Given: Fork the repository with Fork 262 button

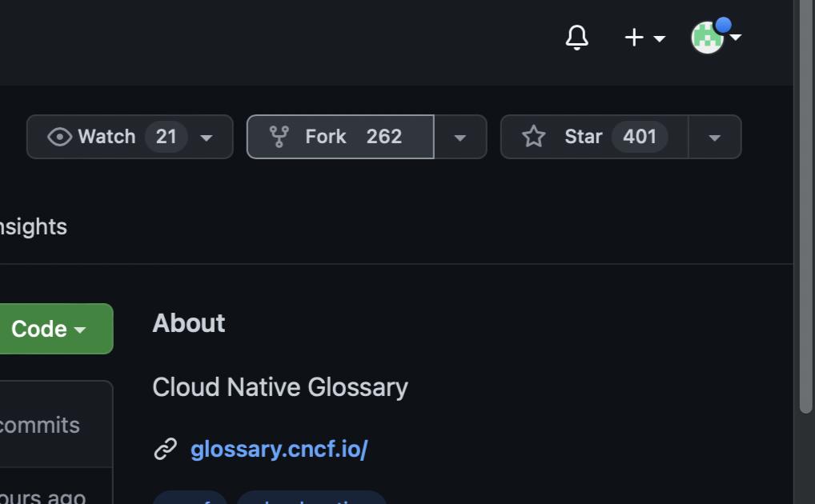Looking at the screenshot, I should 340,137.
